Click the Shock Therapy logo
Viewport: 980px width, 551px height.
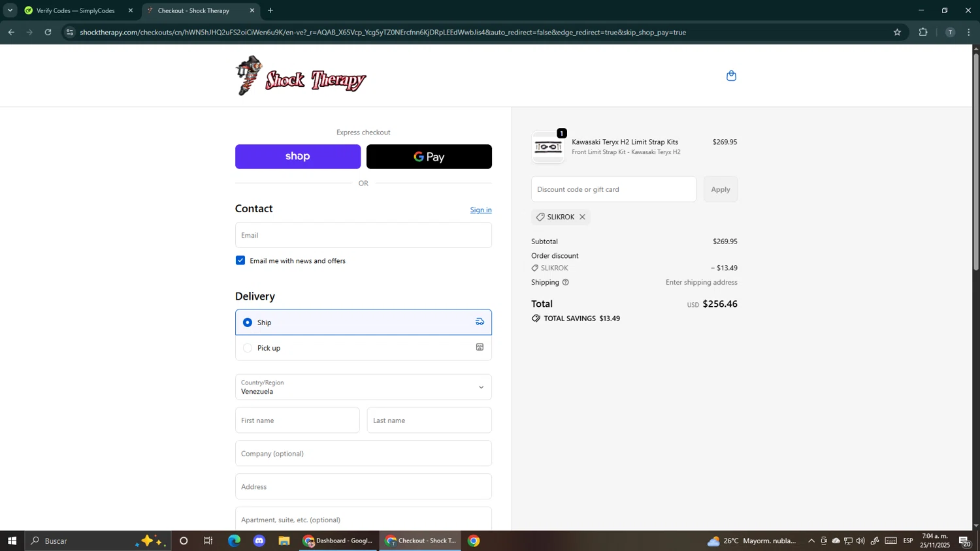coord(301,76)
